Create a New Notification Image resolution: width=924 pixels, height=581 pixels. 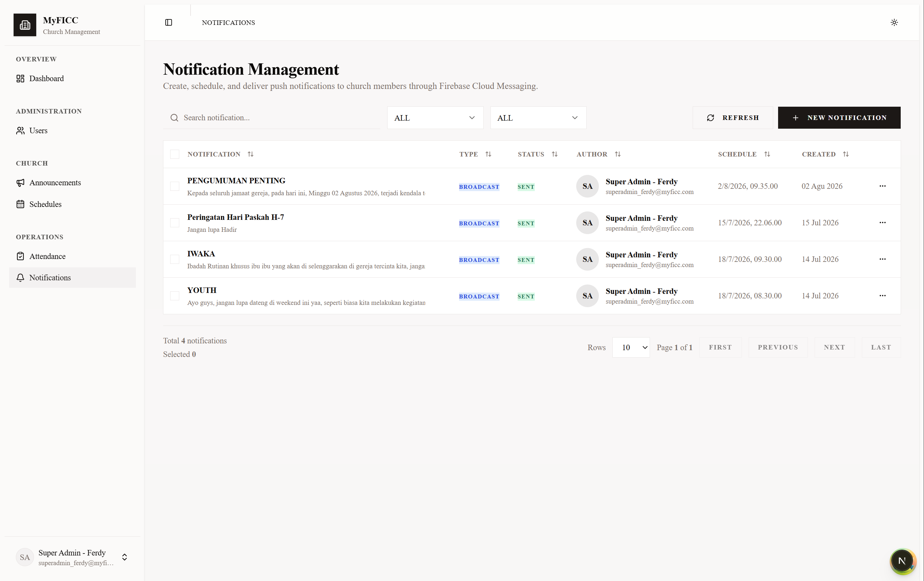[x=839, y=118]
